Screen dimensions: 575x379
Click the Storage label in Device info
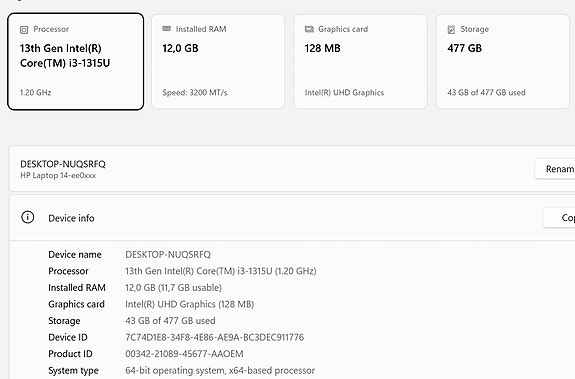[x=64, y=321]
